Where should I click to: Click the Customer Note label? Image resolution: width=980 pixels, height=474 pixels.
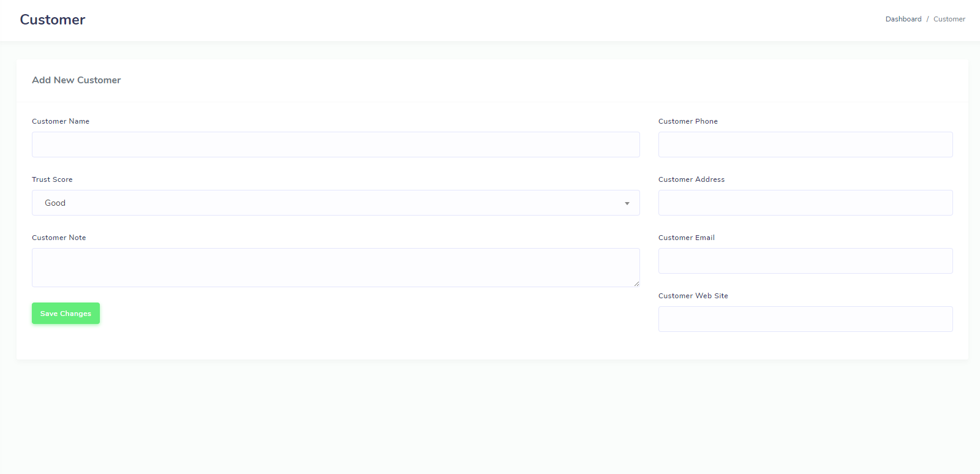click(59, 238)
